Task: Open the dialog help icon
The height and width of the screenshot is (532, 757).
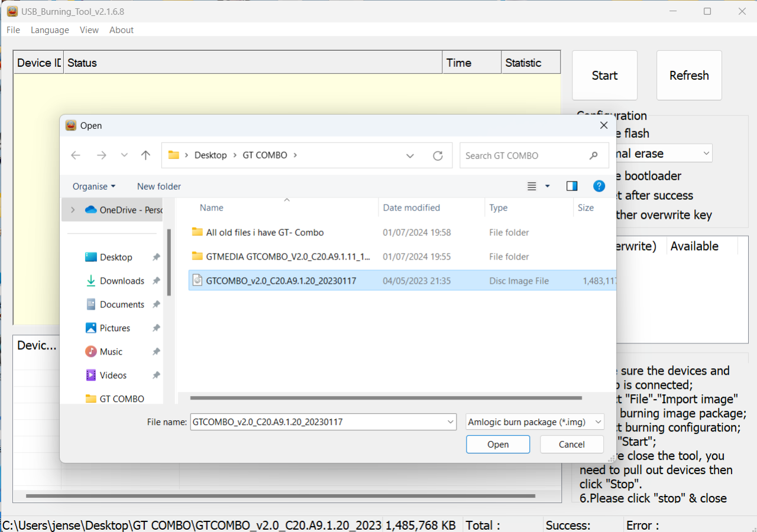Action: pos(599,186)
